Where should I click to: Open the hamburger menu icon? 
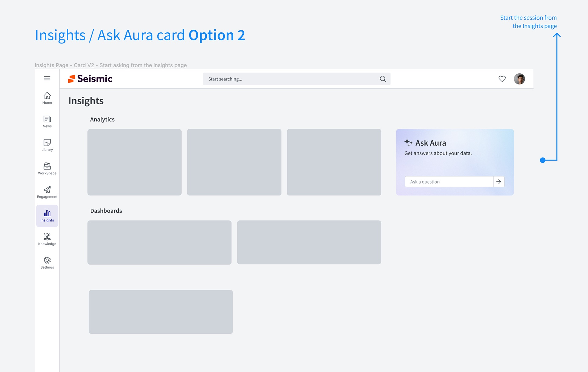pos(47,78)
